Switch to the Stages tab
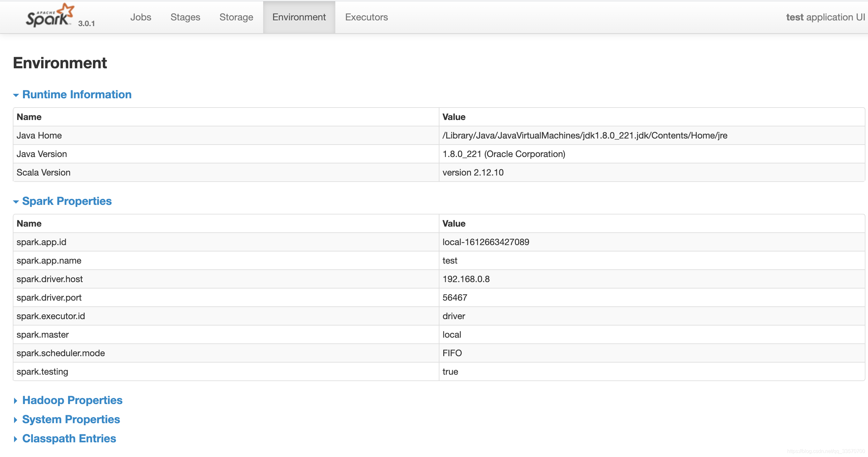 [185, 17]
